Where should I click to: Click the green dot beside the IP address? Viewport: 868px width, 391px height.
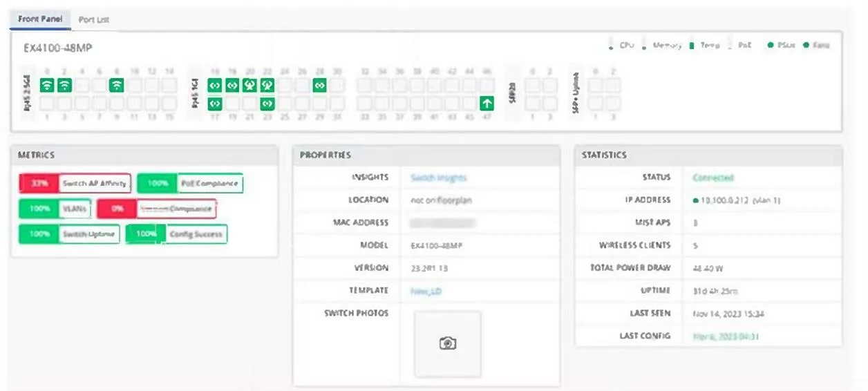tap(696, 200)
